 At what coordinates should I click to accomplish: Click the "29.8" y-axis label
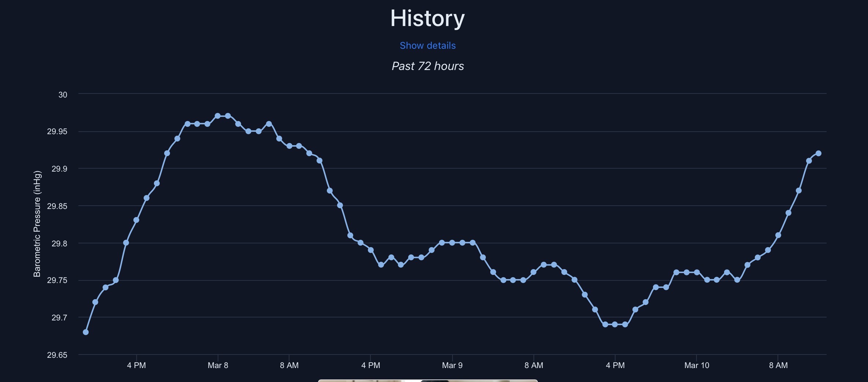click(x=59, y=243)
